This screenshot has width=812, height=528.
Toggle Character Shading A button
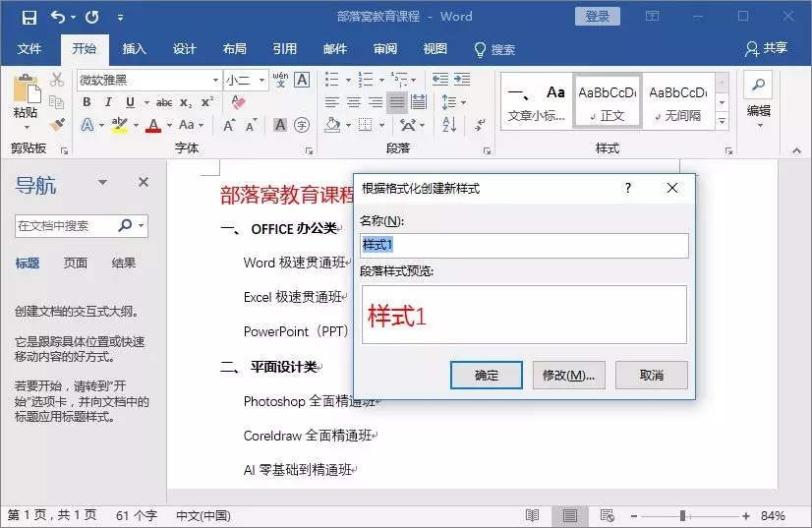click(280, 125)
